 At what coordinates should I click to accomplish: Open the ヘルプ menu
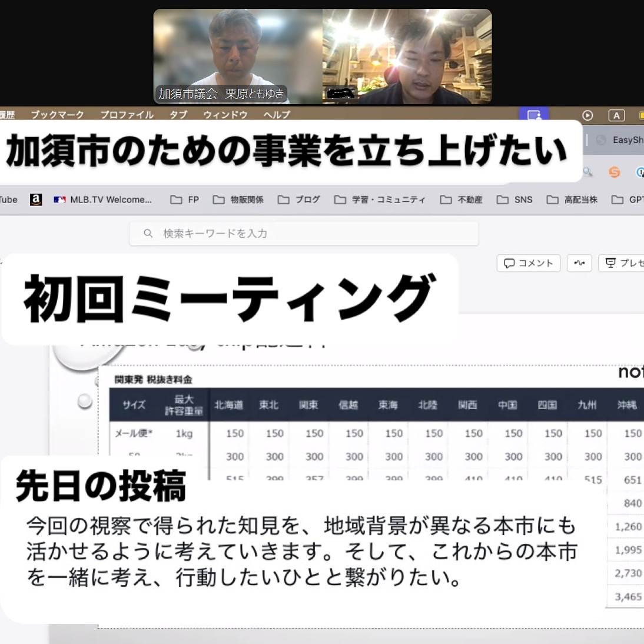click(277, 115)
